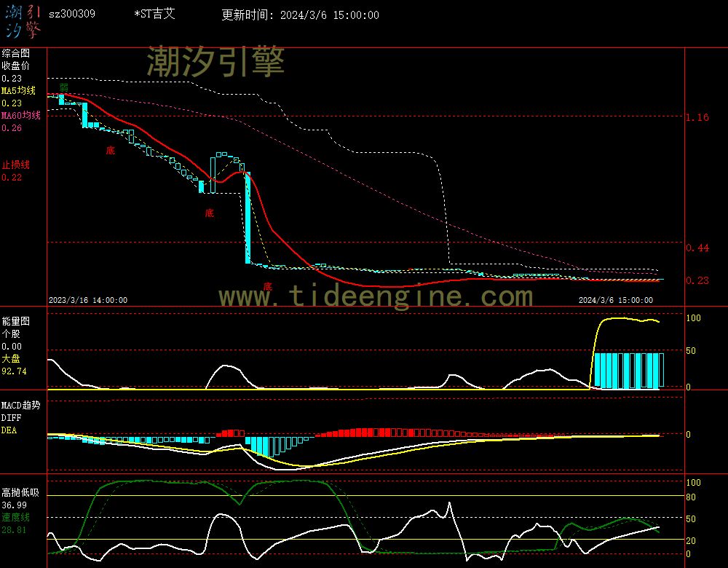Click the green 速度线 legend label
The height and width of the screenshot is (568, 728).
point(15,517)
